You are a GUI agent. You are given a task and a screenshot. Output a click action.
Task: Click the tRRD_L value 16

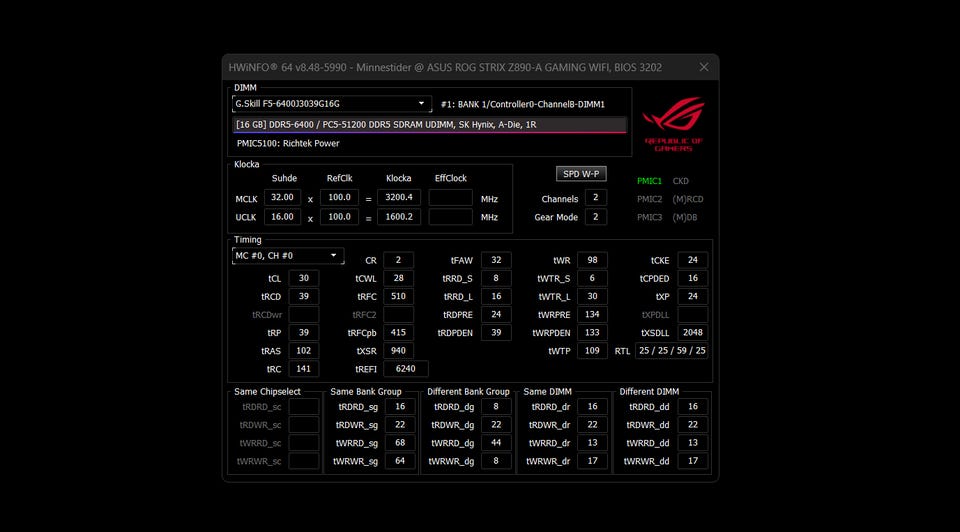[496, 296]
